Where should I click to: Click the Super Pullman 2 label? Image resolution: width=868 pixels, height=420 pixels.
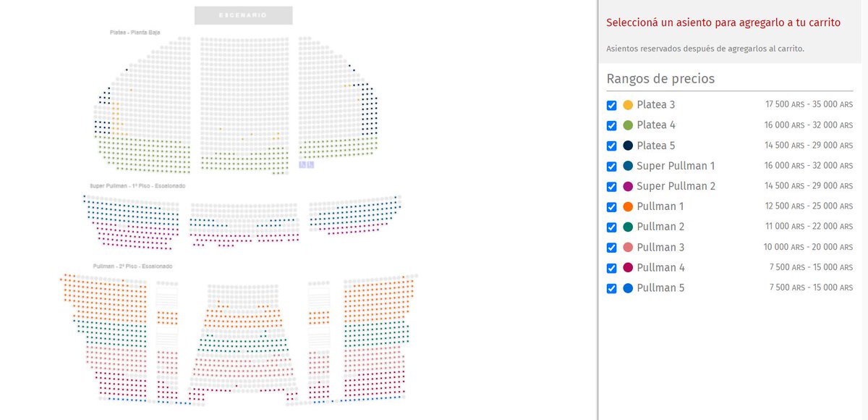tap(676, 186)
